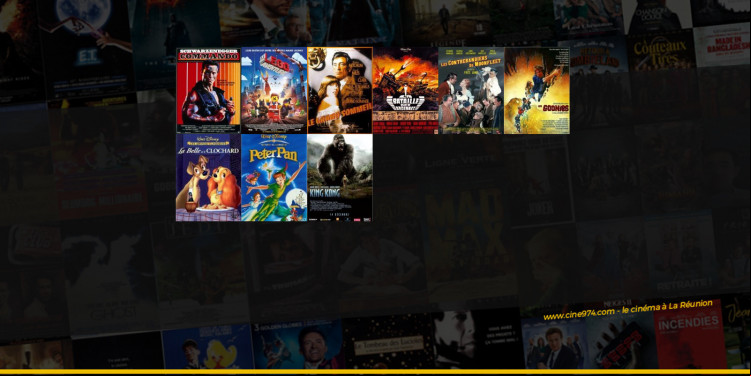The height and width of the screenshot is (376, 751).
Task: Open La Belle et le Clochard poster
Action: coord(208,178)
